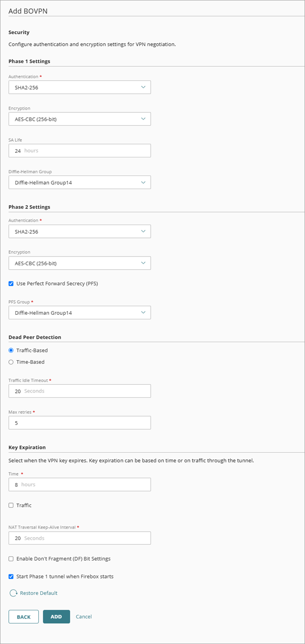305x644 pixels.
Task: Open the Phase 2 Authentication dropdown
Action: (144, 231)
